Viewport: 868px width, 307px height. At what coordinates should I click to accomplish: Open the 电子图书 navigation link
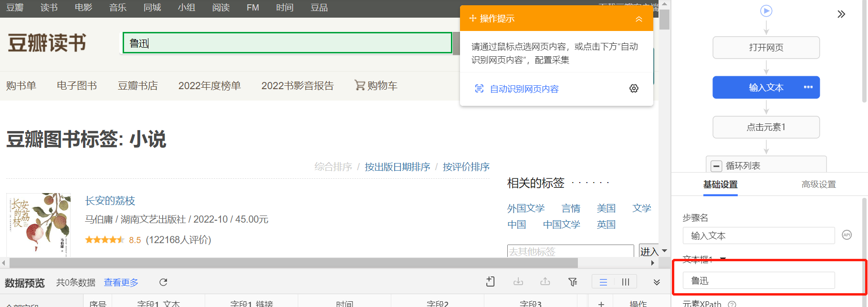coord(77,86)
